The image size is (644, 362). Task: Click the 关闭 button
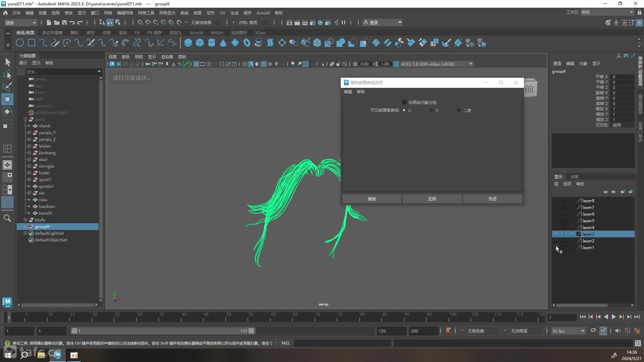tap(492, 199)
